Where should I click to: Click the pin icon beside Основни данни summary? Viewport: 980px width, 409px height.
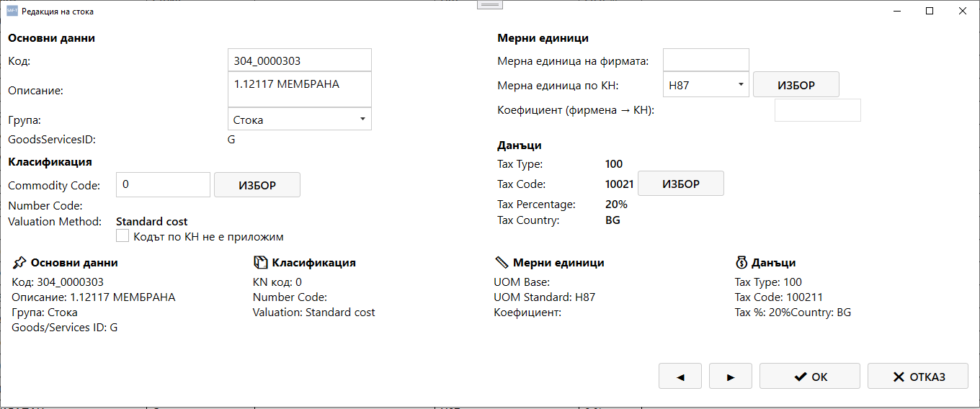[19, 263]
